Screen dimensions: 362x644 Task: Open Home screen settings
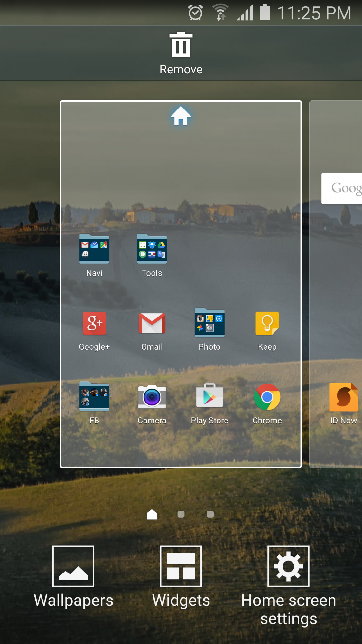(x=288, y=585)
